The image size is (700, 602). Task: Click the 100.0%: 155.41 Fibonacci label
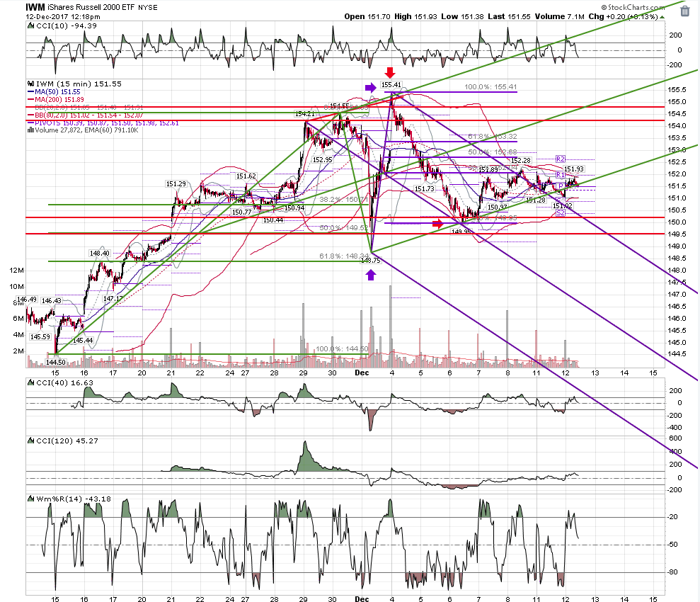coord(490,86)
